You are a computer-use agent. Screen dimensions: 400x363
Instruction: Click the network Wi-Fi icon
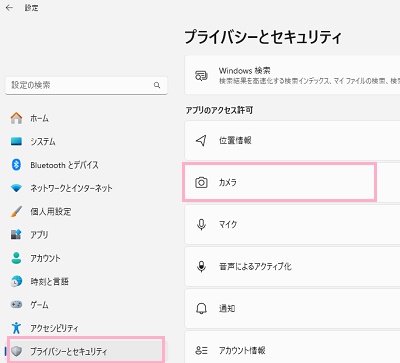(16, 188)
